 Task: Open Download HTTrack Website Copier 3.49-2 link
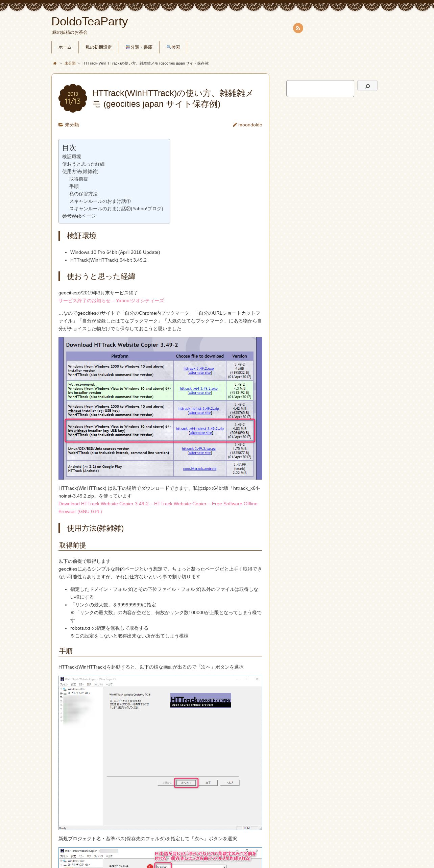158,507
